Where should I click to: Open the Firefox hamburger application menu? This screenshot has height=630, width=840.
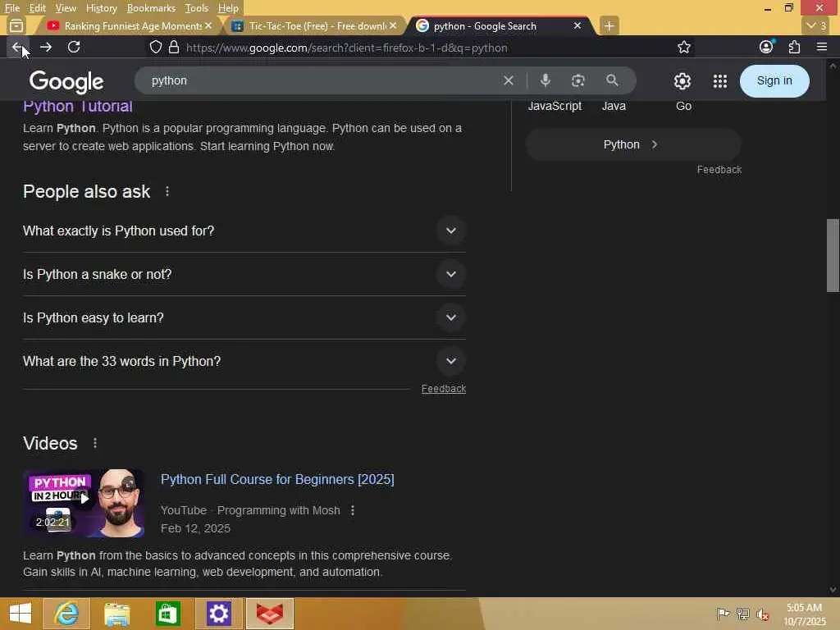click(x=822, y=47)
